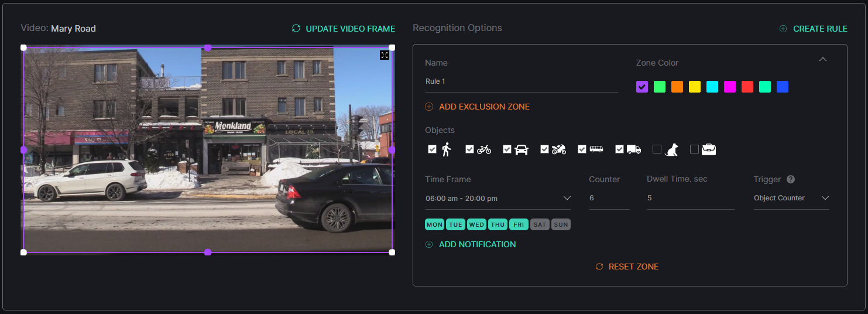Click the Dwell Time input field

691,199
